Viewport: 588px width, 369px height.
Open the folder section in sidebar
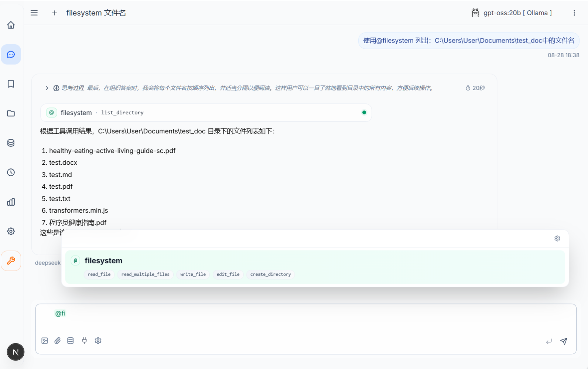tap(11, 113)
